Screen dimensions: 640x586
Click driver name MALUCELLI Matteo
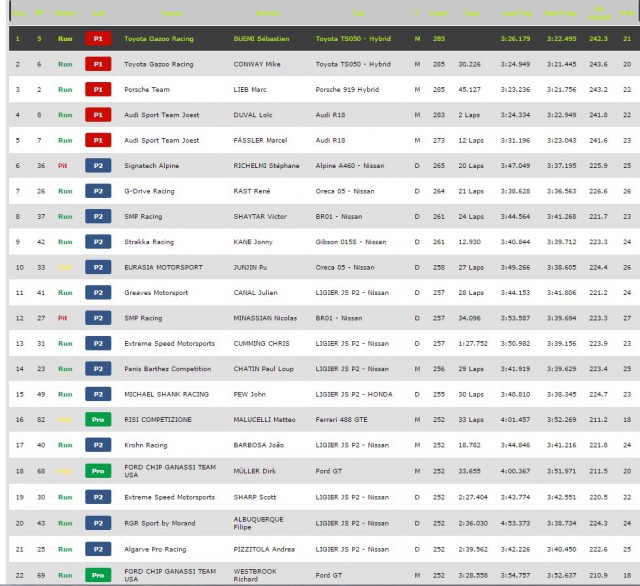click(x=264, y=420)
